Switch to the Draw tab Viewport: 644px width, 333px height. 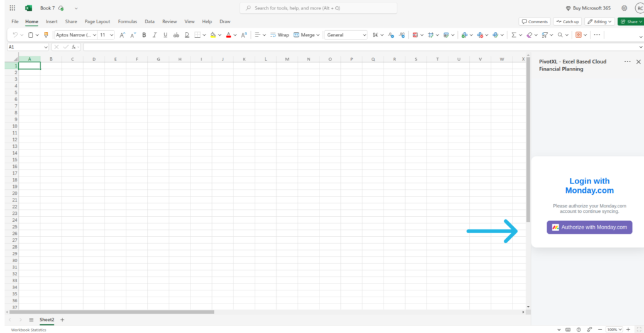point(225,22)
